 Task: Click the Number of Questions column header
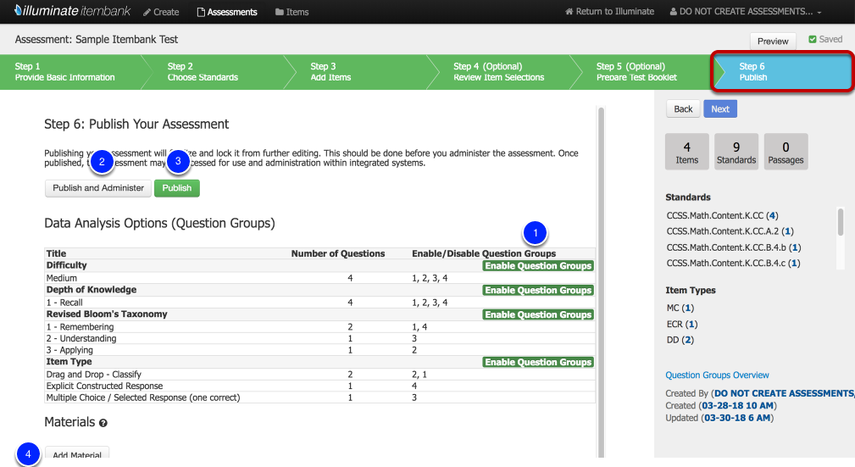[338, 254]
